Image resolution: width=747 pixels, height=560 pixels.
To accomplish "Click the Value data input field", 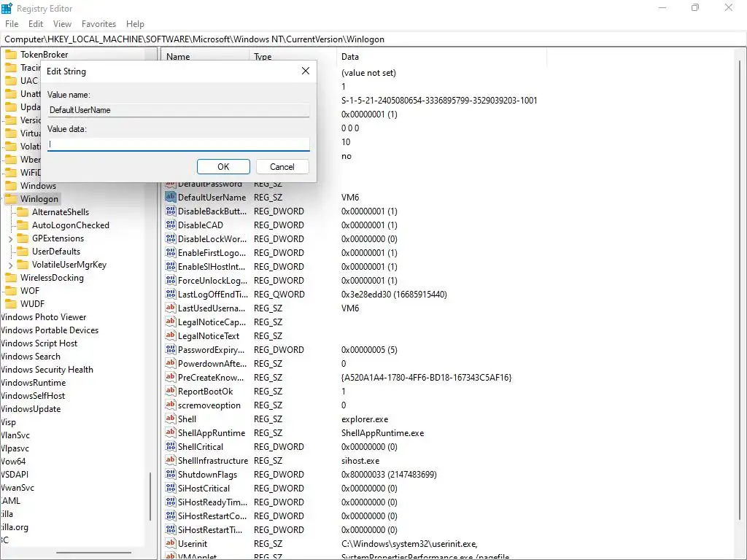I will tap(178, 144).
